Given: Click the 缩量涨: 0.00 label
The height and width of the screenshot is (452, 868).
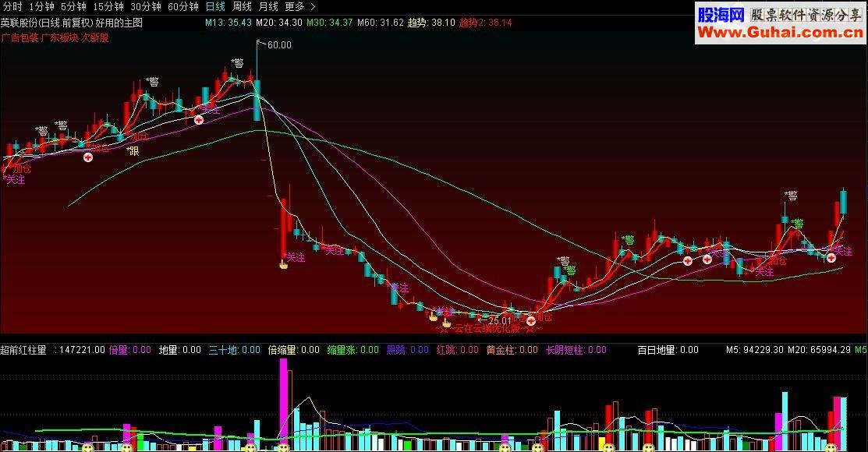Looking at the screenshot, I should (353, 350).
